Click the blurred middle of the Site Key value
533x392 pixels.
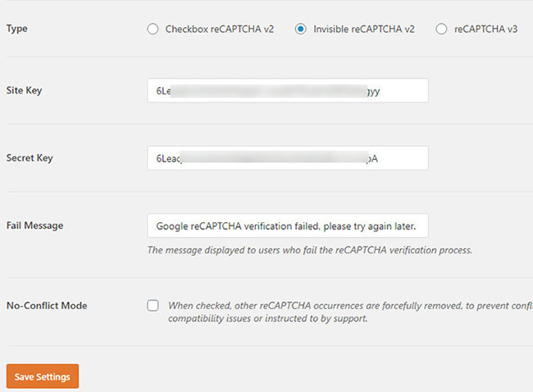point(262,91)
